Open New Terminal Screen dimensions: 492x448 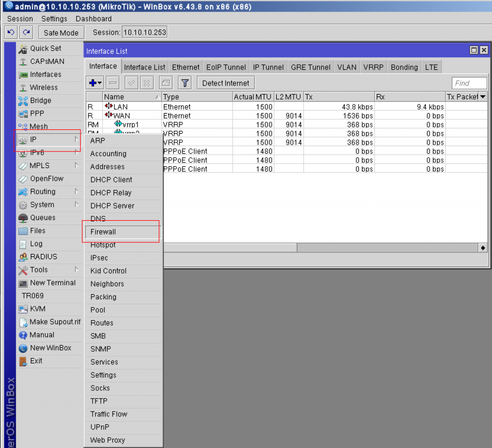[49, 283]
